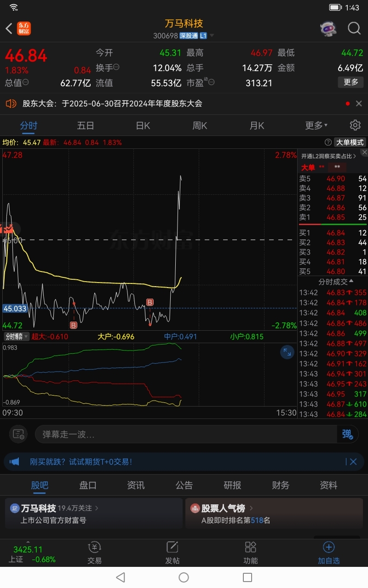Image resolution: width=368 pixels, height=588 pixels.
Task: Expand the chart fullscreen icon
Action: tap(287, 352)
